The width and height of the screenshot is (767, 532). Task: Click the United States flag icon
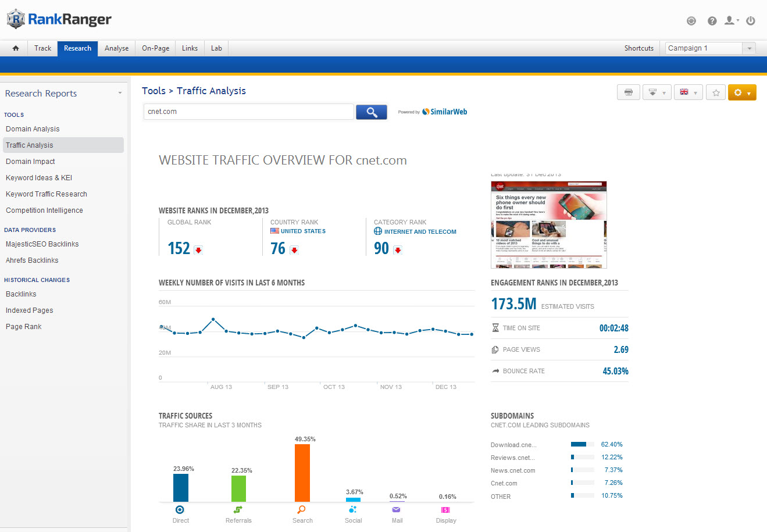[x=274, y=231]
